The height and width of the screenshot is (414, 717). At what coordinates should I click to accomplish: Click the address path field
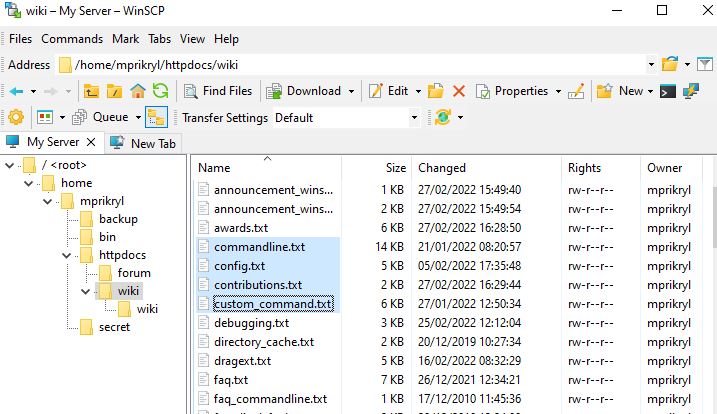[350, 65]
